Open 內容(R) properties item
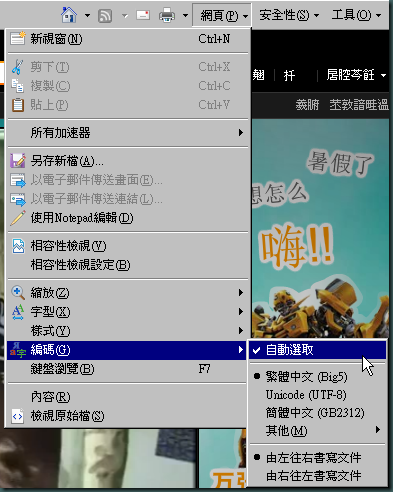Screen dimensions: 393x492 pos(128,397)
